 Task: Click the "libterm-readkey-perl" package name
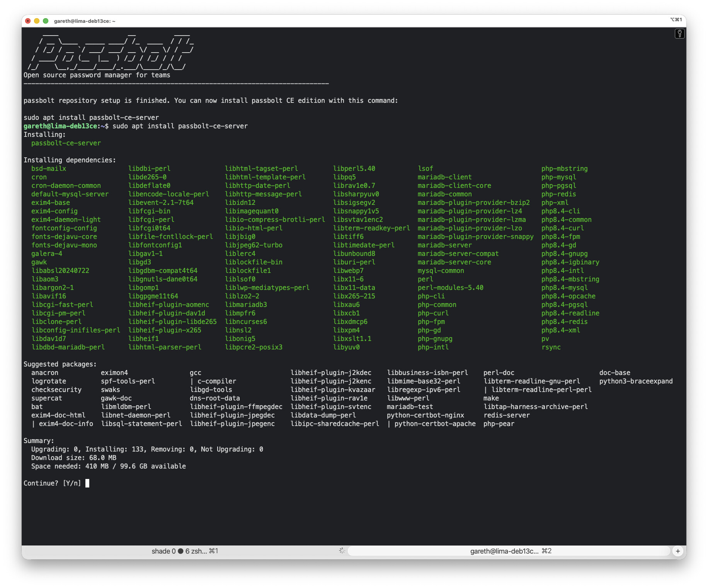coord(371,228)
